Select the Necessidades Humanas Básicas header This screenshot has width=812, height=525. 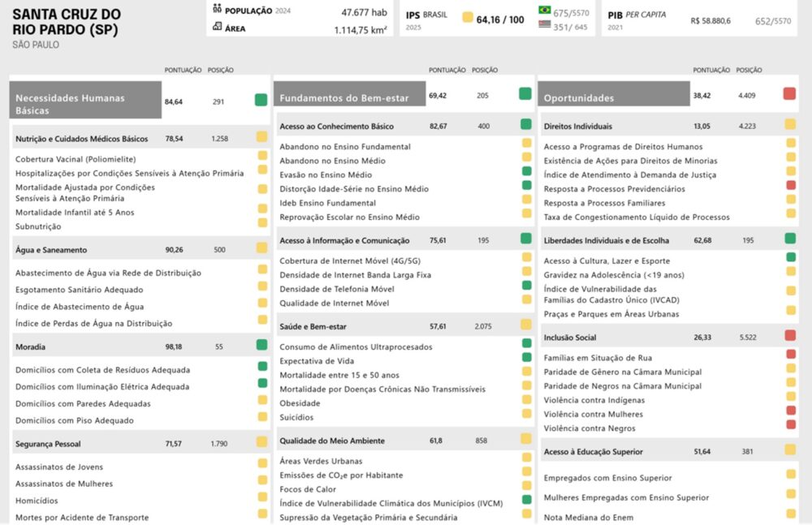86,102
